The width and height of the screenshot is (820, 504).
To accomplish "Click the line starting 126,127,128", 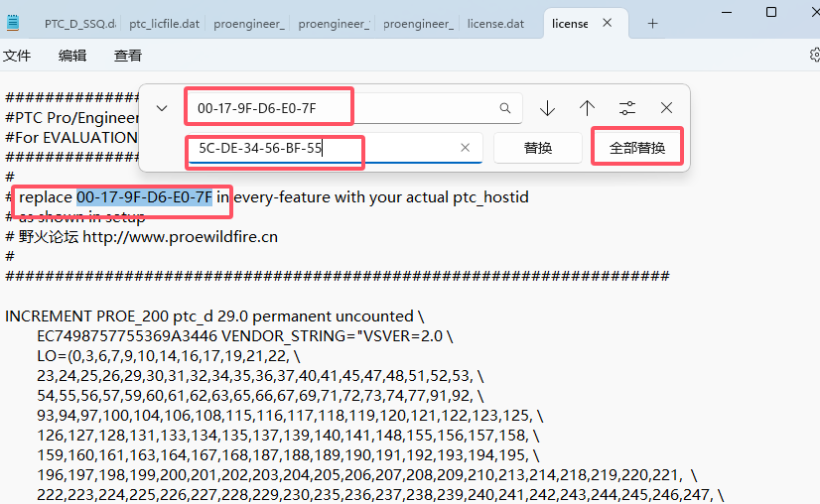I will (x=288, y=436).
